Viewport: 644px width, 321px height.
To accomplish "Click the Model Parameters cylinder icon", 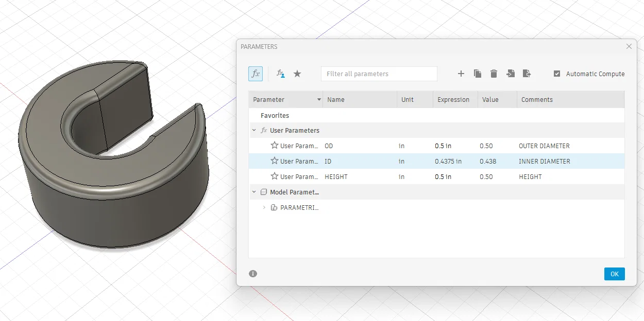I will click(x=264, y=192).
